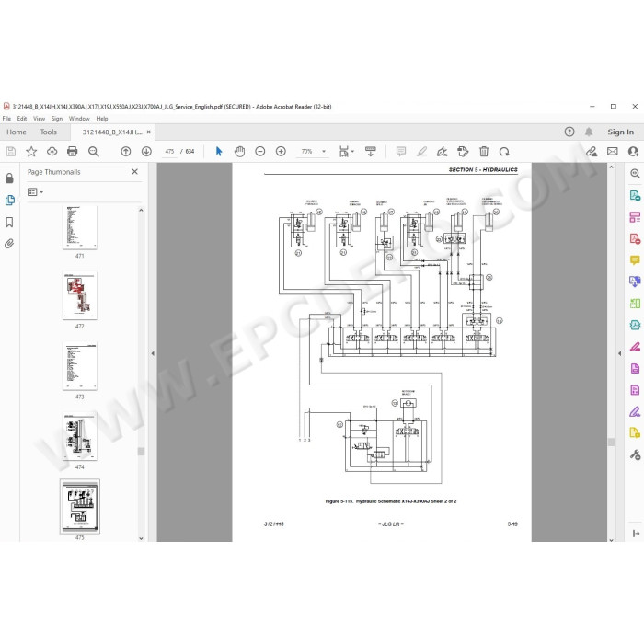This screenshot has height=644, width=644.
Task: Click the stamp tool icon
Action: click(x=463, y=152)
